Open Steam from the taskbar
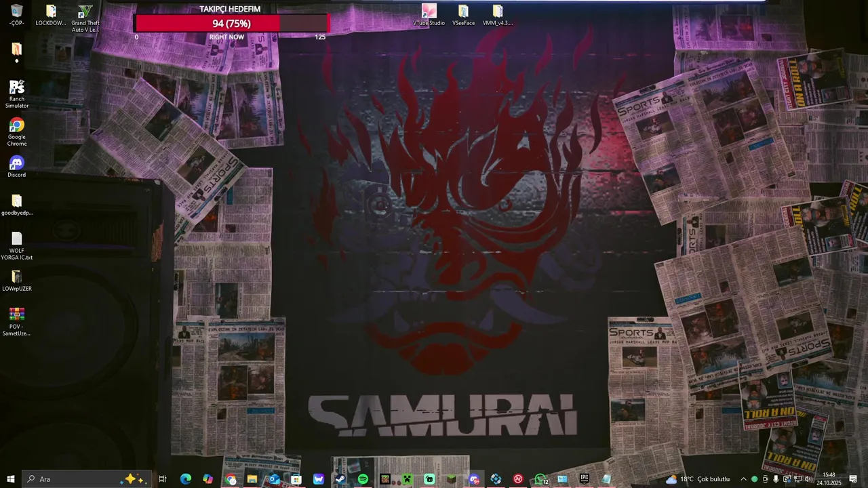The image size is (868, 488). (x=340, y=479)
